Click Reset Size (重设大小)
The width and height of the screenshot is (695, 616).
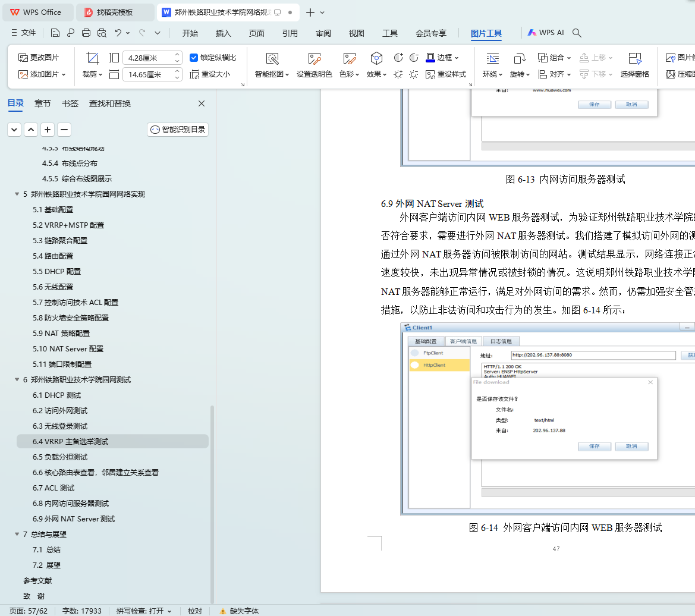[210, 74]
